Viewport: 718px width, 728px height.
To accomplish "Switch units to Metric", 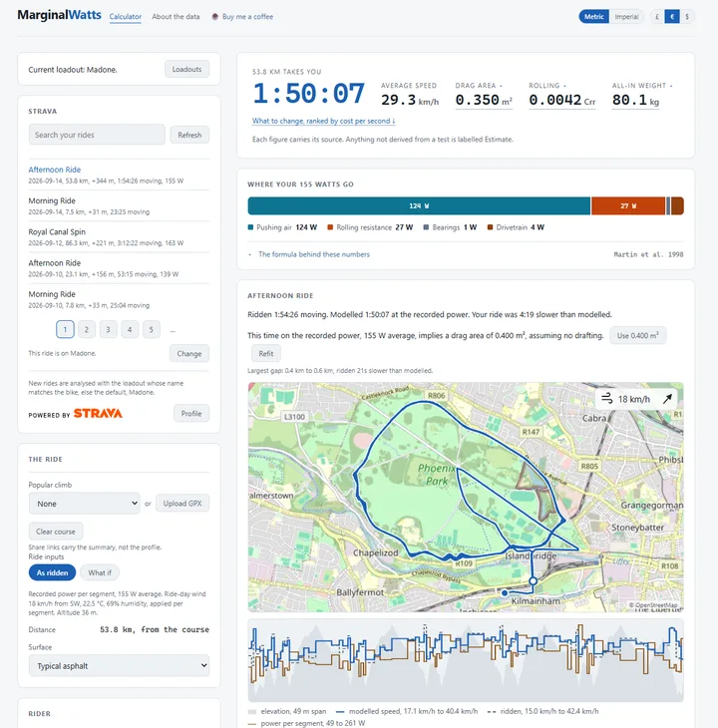I will (593, 17).
